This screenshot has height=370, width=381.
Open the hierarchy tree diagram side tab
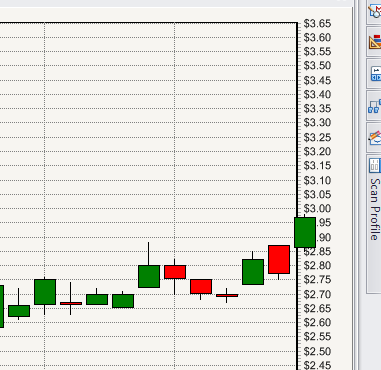(x=375, y=106)
